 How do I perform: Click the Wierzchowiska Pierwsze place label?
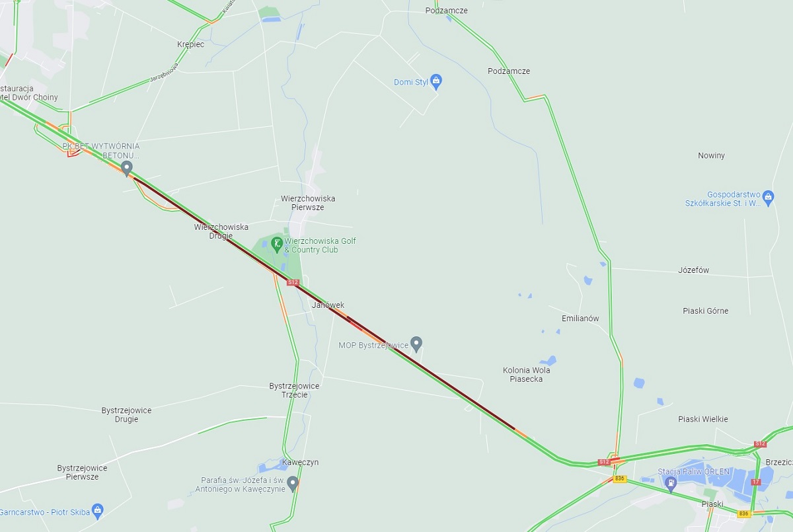tap(308, 203)
